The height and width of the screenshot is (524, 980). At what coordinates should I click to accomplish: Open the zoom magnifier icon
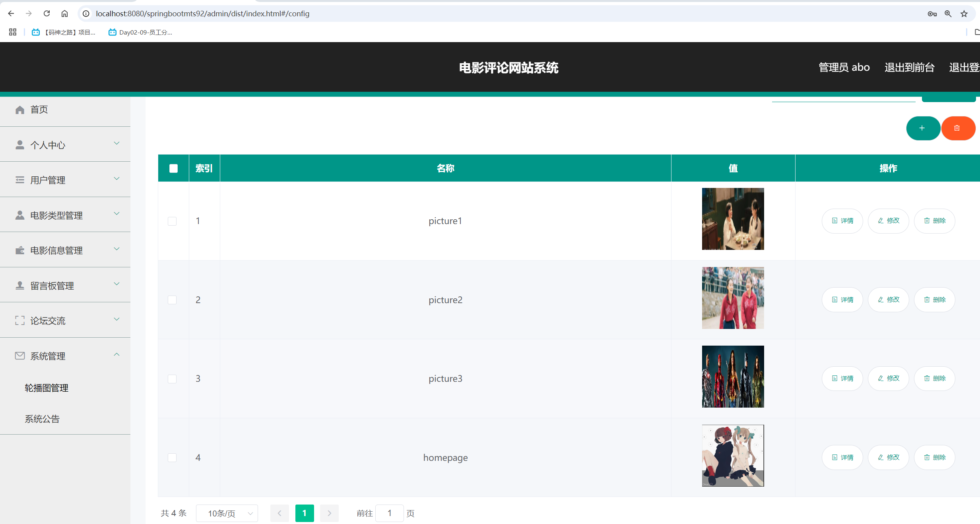948,14
